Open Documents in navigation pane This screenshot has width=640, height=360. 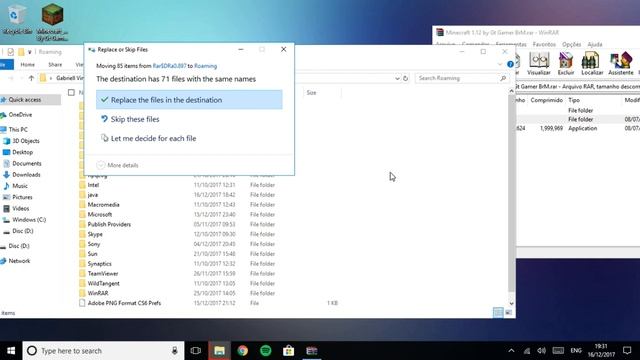[x=27, y=163]
